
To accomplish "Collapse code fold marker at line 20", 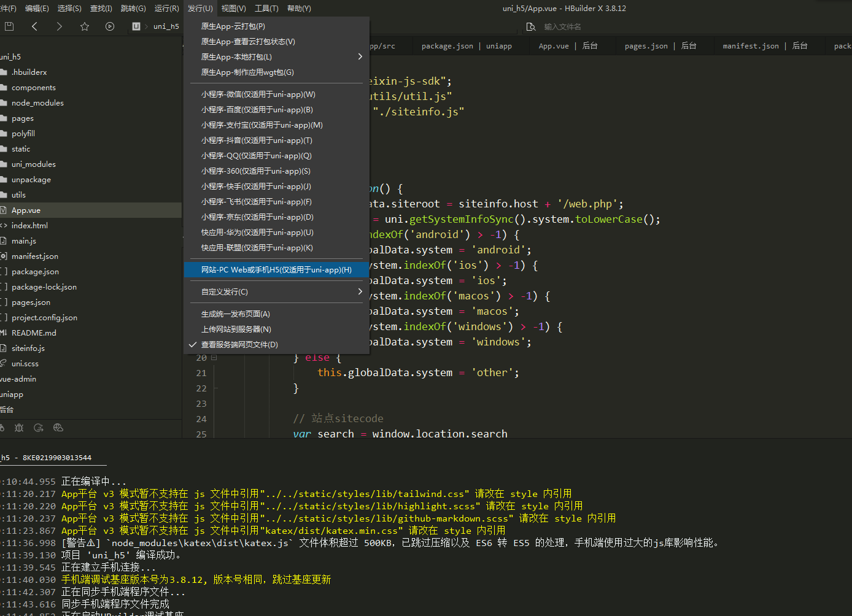I will tap(214, 358).
